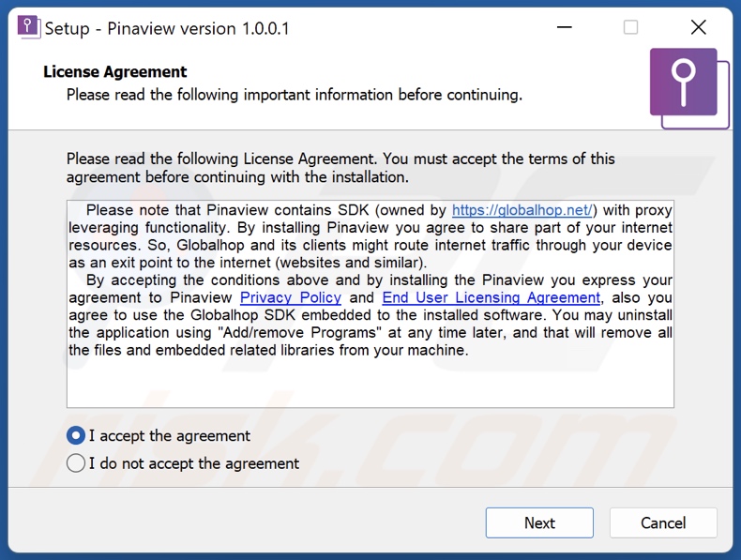Click the 'I accept the agreement' label text
Screen dimensions: 741x560
170,435
